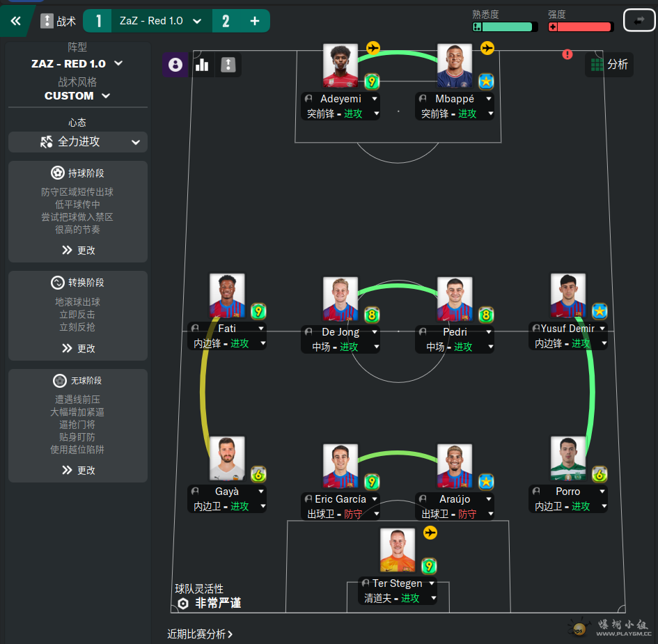Click 更改 under 无球阶段 section

(x=79, y=471)
